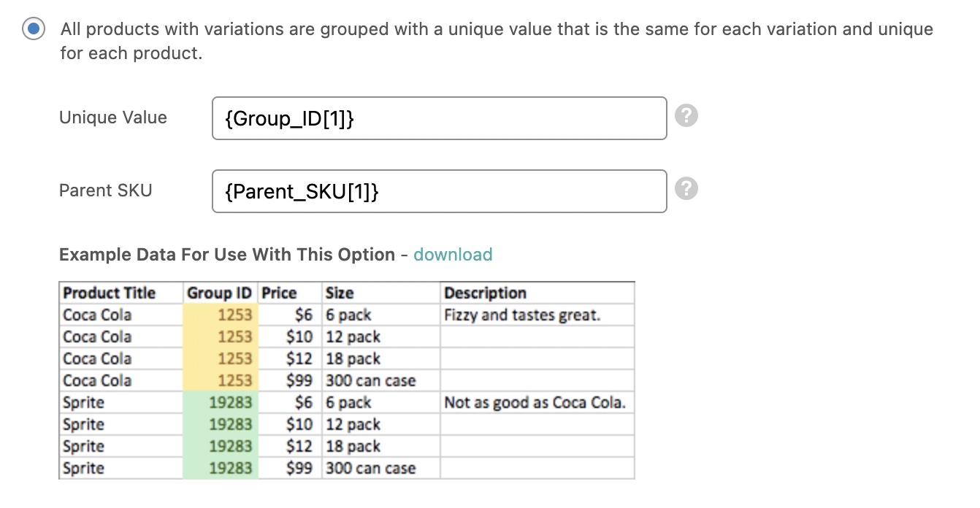Click the 'Fizzy and tastes great.' description cell
The width and height of the screenshot is (980, 508).
point(522,315)
